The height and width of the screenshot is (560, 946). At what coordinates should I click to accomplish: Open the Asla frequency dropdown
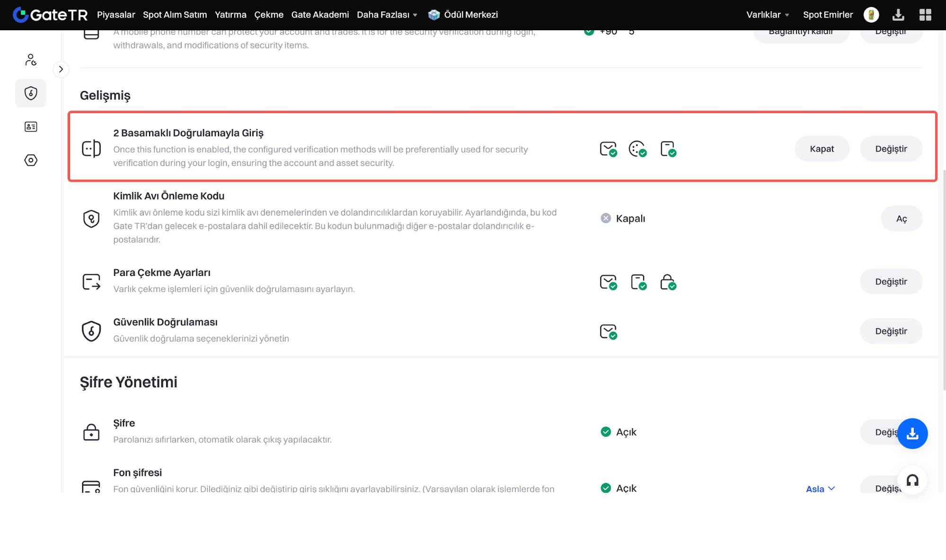coord(820,489)
